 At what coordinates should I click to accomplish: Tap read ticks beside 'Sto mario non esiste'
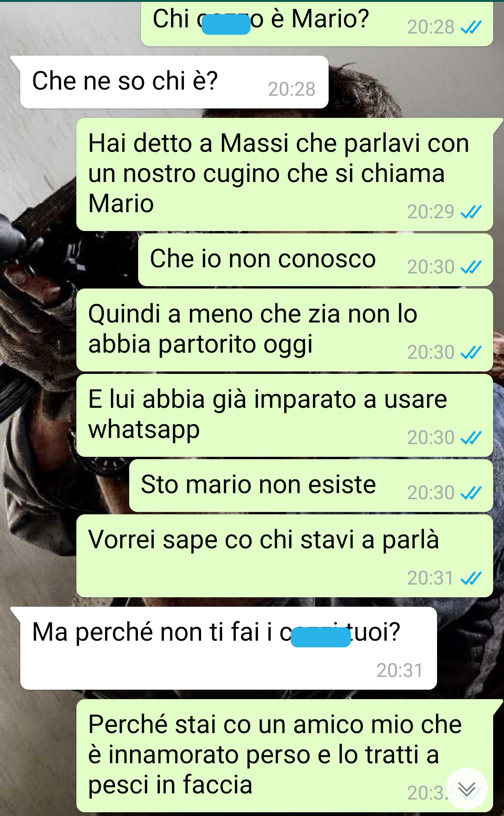coord(471,493)
